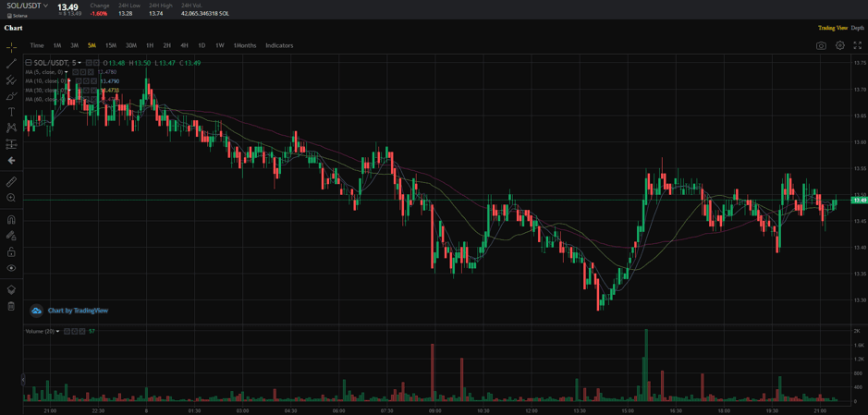Click the zoom in magnifier tool
Viewport: 868px width, 415px height.
coord(11,198)
